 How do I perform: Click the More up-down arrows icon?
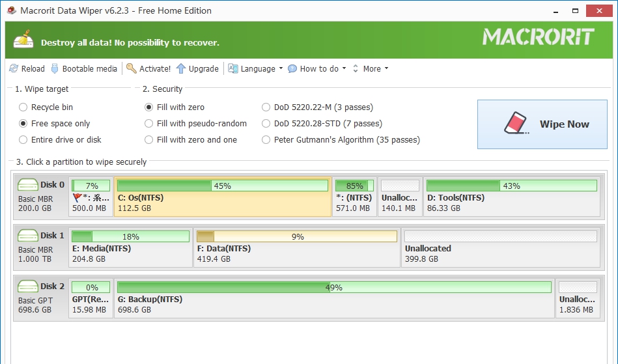click(x=356, y=68)
